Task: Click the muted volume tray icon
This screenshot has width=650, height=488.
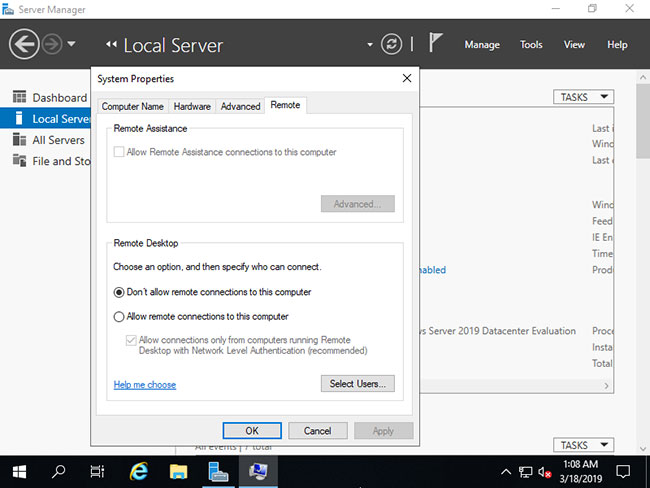Action: [544, 471]
